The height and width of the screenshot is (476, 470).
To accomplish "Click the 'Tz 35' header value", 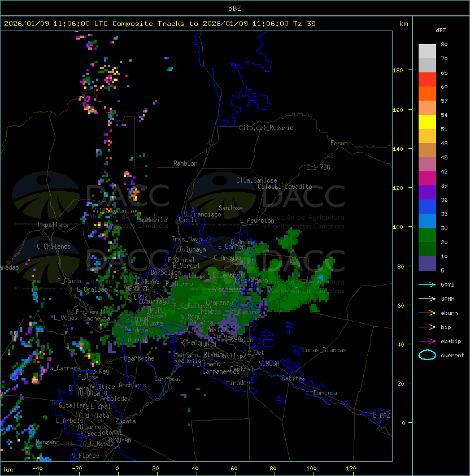I will pos(304,24).
